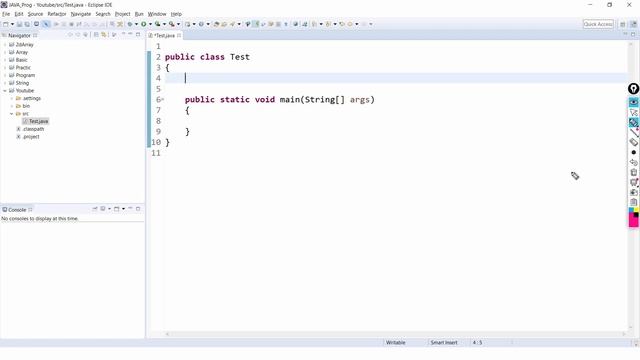Open the Edit menu
The width and height of the screenshot is (640, 360).
coord(19,14)
